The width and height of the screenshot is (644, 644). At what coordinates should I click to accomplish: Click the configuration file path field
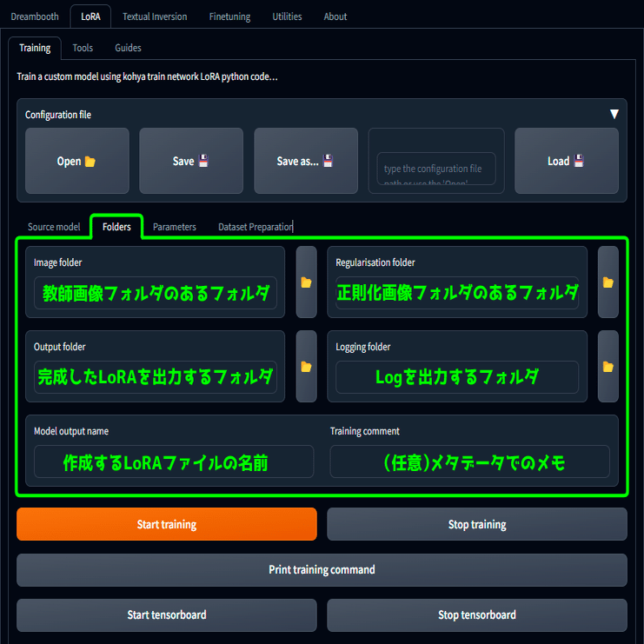coord(436,169)
